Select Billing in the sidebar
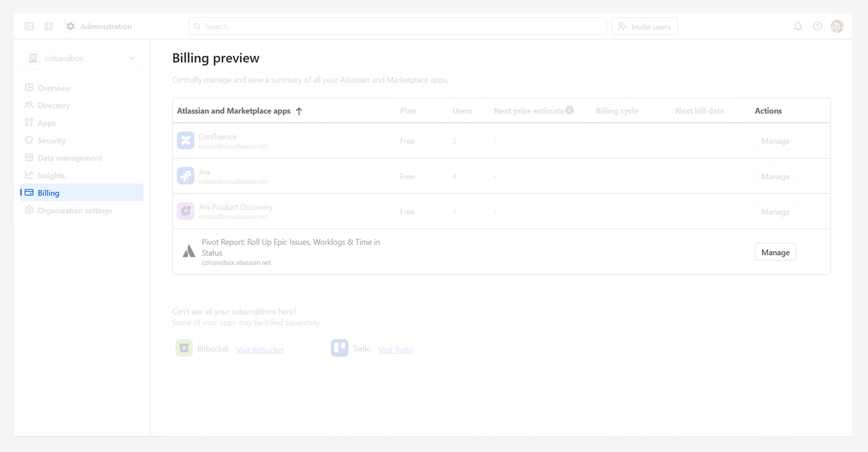Screen dimensions: 868x452 (82, 193)
